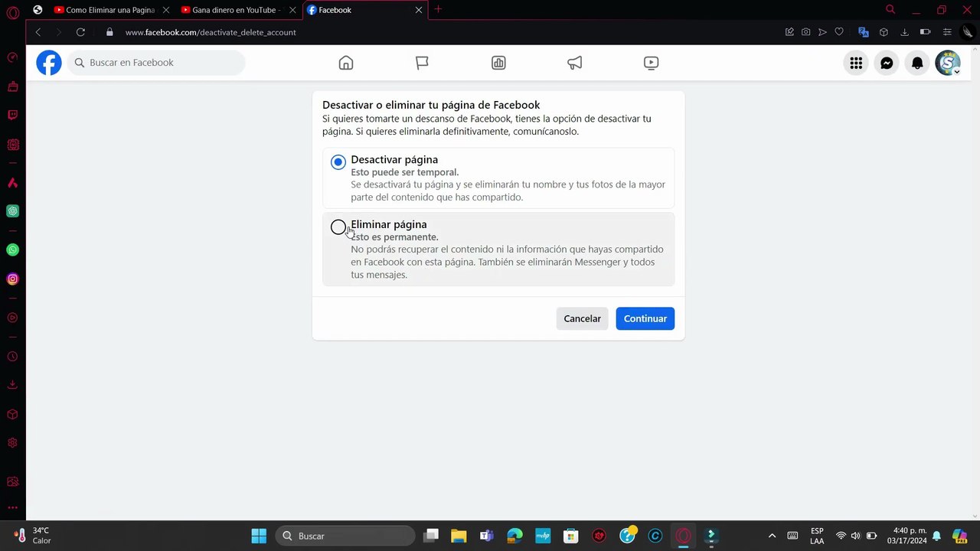980x551 pixels.
Task: Open the browser snapshot camera tool
Action: click(806, 32)
